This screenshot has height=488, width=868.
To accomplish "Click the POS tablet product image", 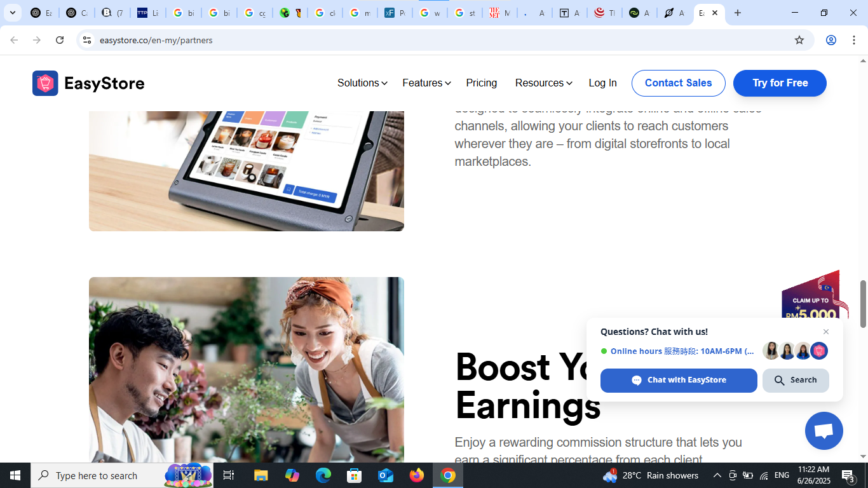I will click(247, 171).
